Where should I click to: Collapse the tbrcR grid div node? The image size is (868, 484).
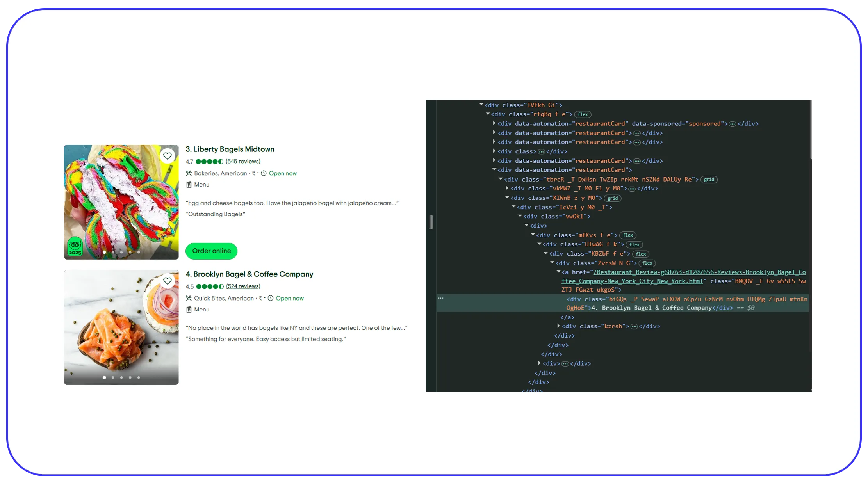point(501,179)
